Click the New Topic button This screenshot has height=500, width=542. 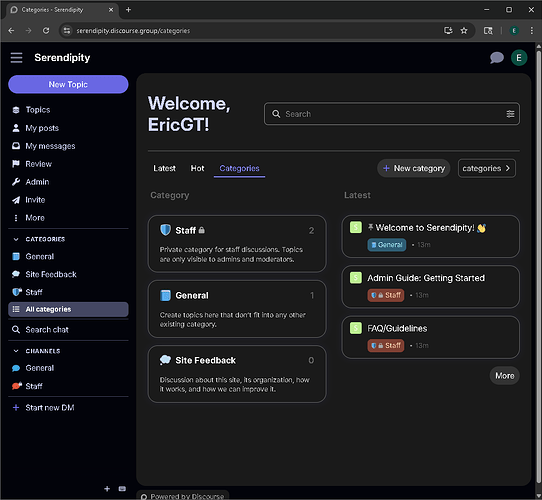pos(68,84)
